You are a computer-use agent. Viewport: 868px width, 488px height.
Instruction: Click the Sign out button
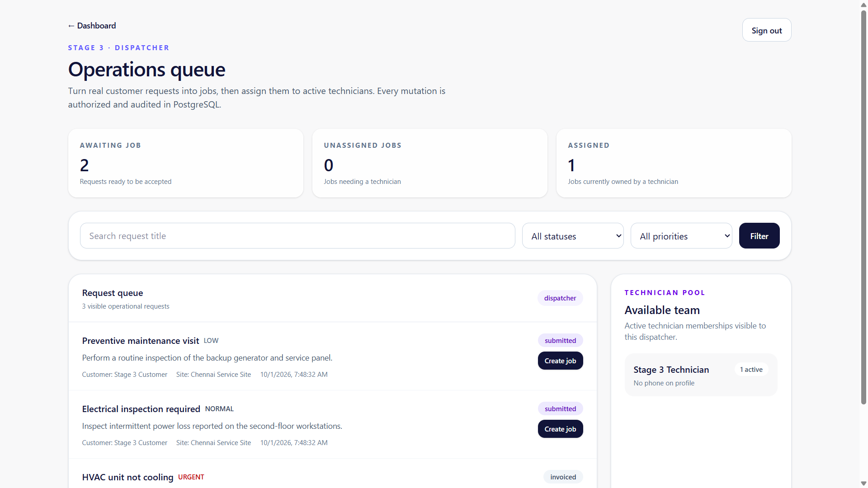[767, 30]
